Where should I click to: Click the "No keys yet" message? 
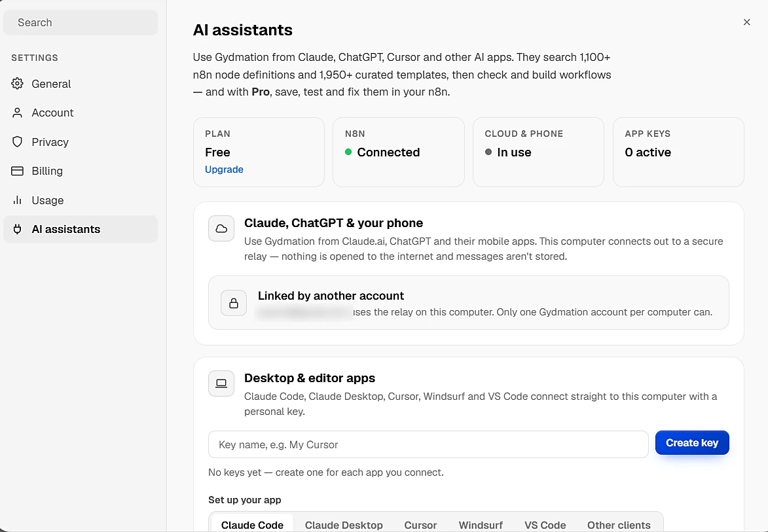pos(325,472)
